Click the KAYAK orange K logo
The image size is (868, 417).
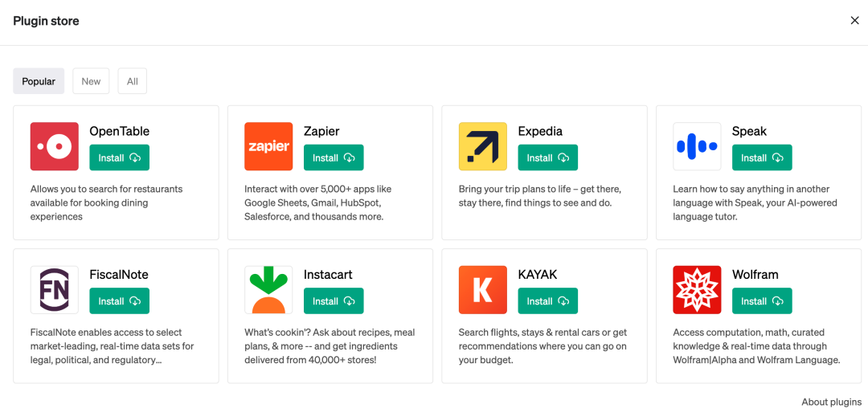point(483,289)
